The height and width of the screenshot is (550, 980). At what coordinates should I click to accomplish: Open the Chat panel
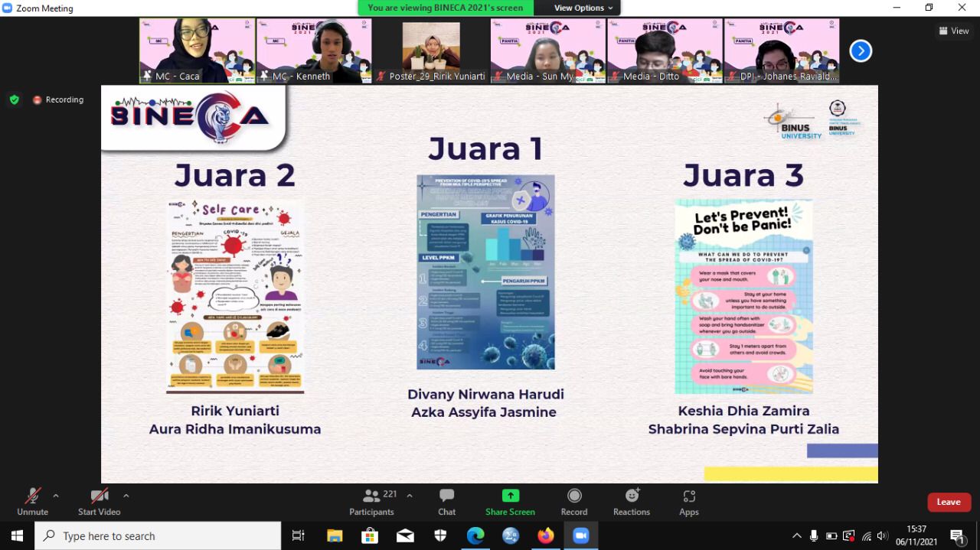pos(446,501)
